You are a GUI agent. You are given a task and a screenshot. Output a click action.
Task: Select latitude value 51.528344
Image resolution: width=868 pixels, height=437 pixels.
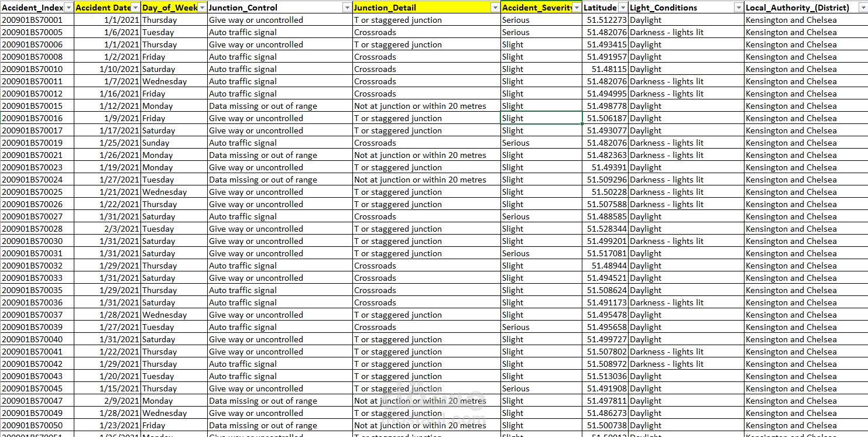click(x=605, y=229)
